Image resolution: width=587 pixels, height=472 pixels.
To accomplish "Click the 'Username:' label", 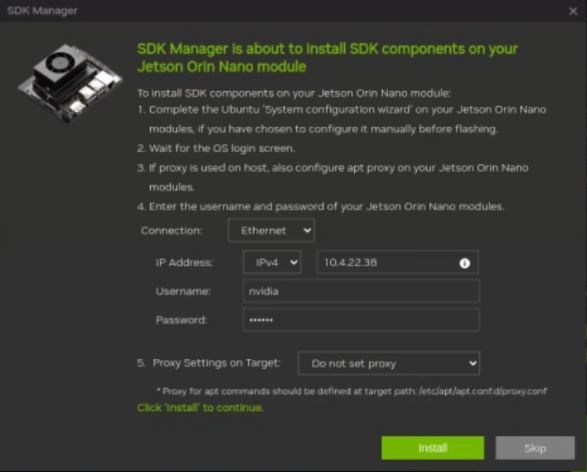I will point(183,291).
